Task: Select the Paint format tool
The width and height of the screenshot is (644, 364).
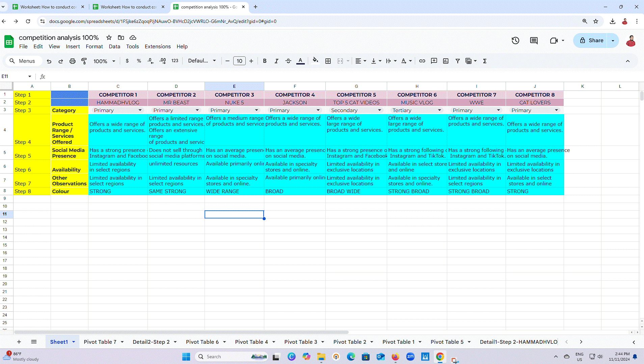Action: point(84,61)
